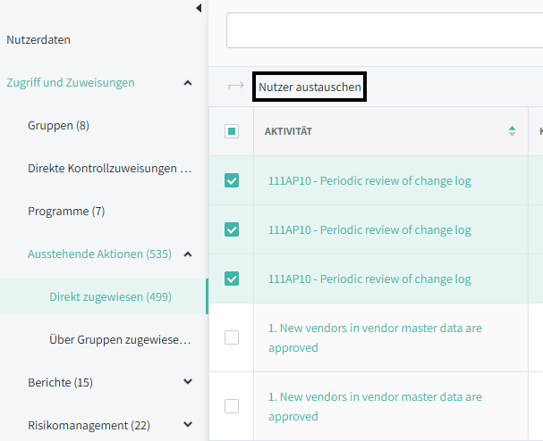Uncheck the third 111AP10 row checkbox

coord(232,279)
